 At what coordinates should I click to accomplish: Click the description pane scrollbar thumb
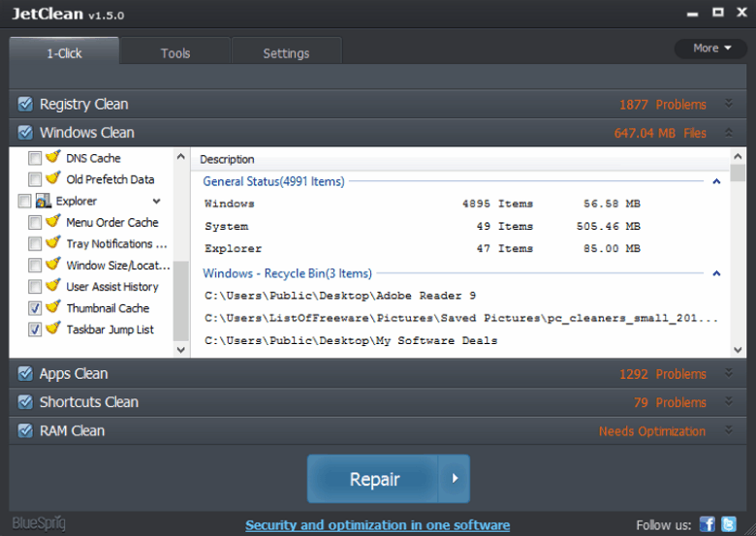click(x=738, y=173)
